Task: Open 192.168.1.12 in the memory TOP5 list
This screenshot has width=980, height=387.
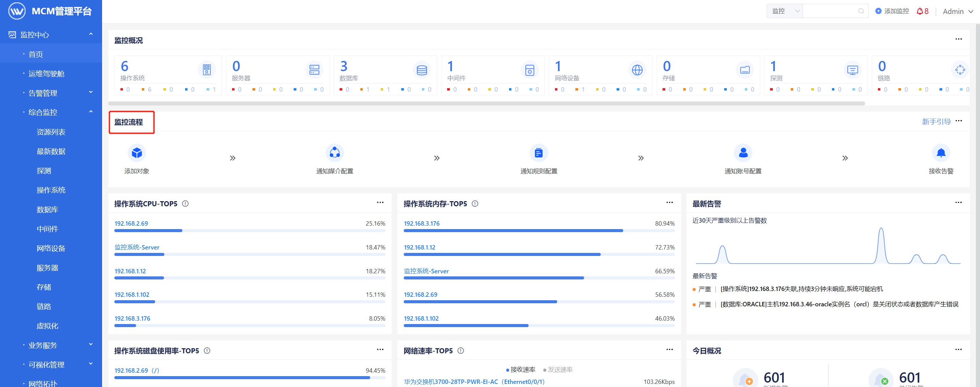Action: [x=419, y=247]
